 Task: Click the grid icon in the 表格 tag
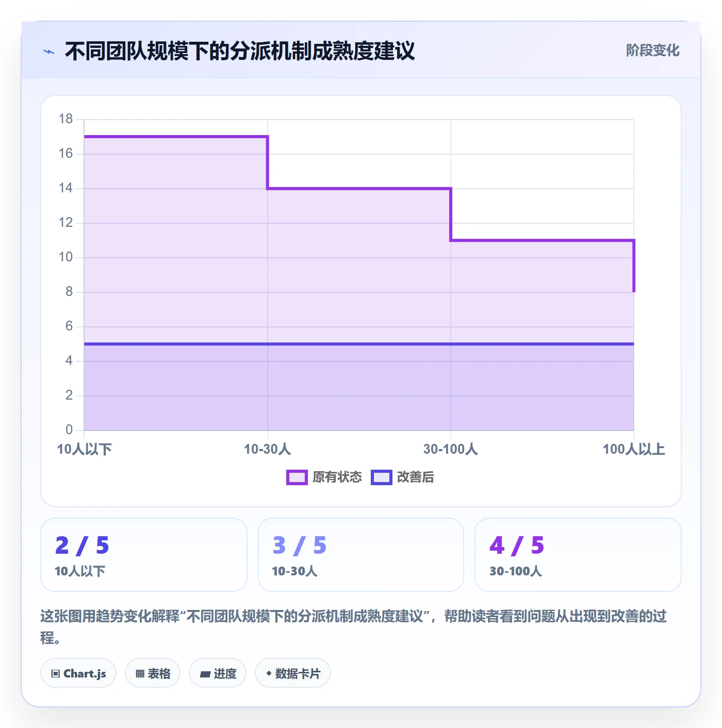140,673
